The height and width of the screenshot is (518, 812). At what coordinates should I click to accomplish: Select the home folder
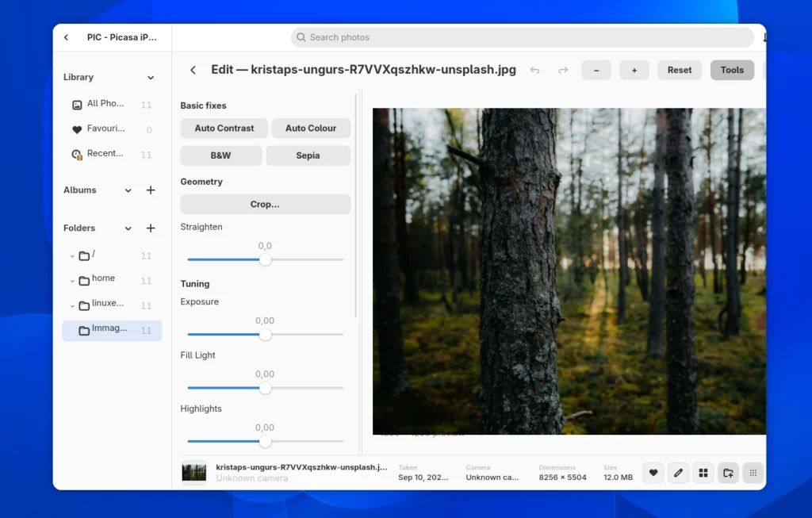[111, 280]
